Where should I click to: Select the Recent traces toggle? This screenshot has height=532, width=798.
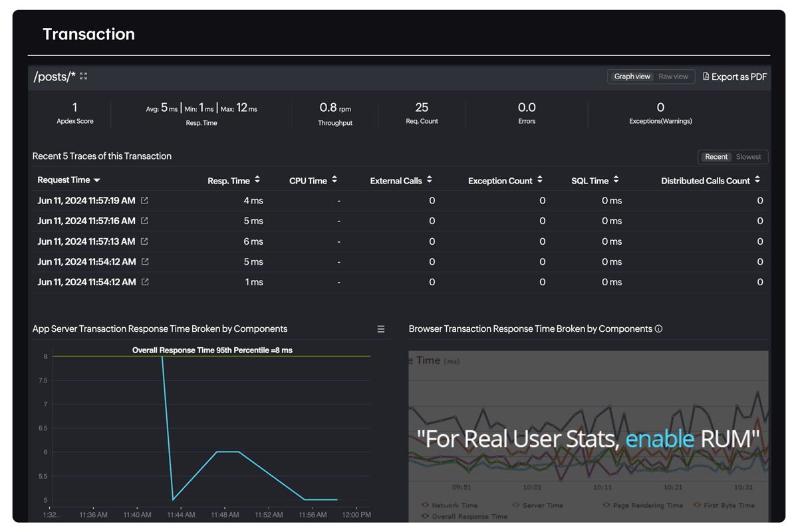point(716,156)
